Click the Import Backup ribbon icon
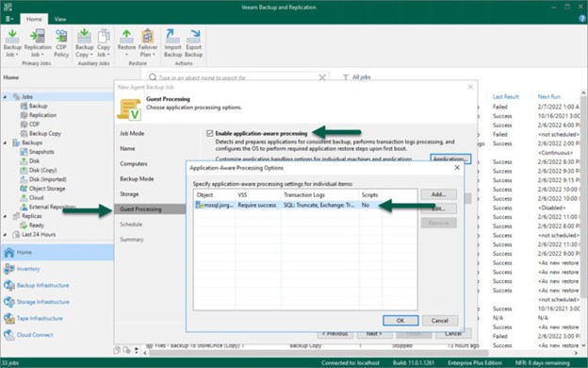This screenshot has height=368, width=588. click(172, 43)
